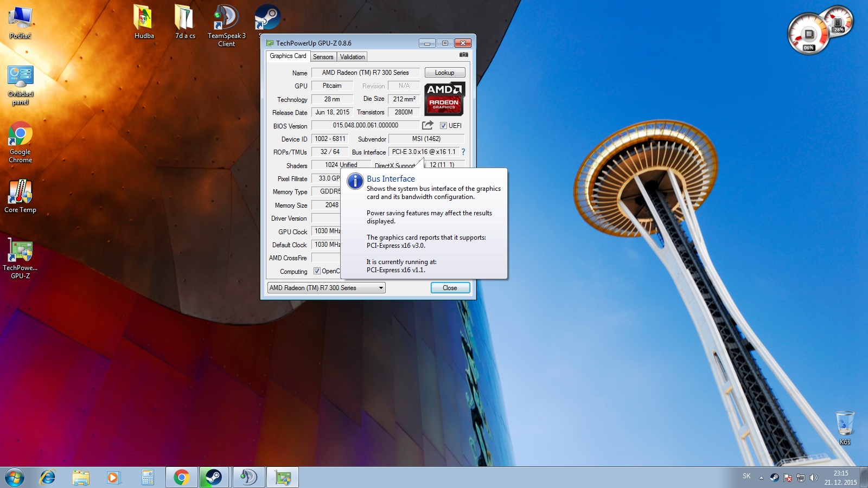Toggle the UEFI checkbox
Viewport: 868px width, 488px height.
click(443, 126)
